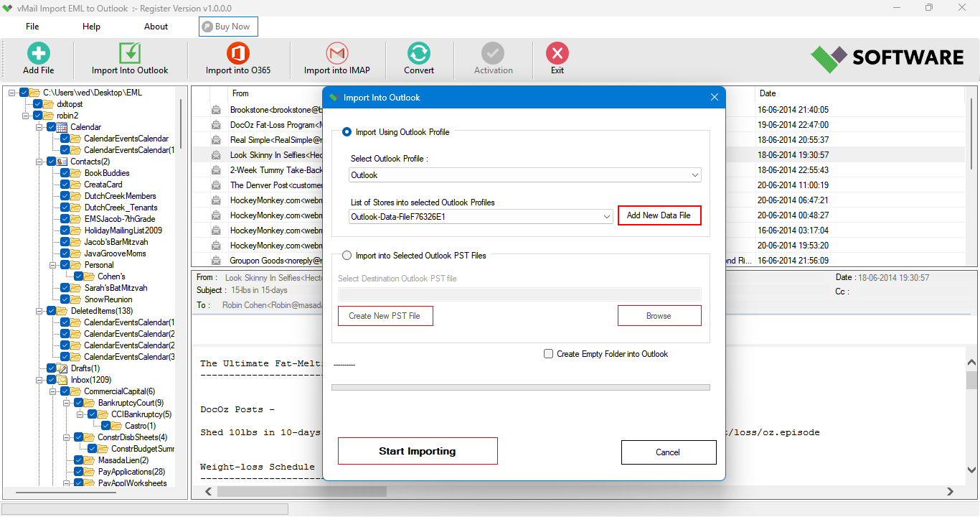Image resolution: width=980 pixels, height=517 pixels.
Task: Open the File menu
Action: (32, 27)
